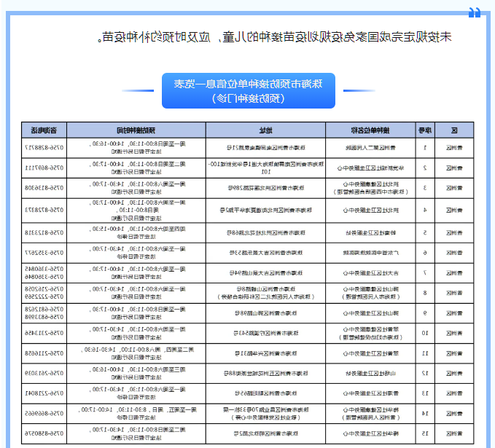Click sequence number 8 in the 序号 column
The width and height of the screenshot is (495, 448).
point(425,293)
